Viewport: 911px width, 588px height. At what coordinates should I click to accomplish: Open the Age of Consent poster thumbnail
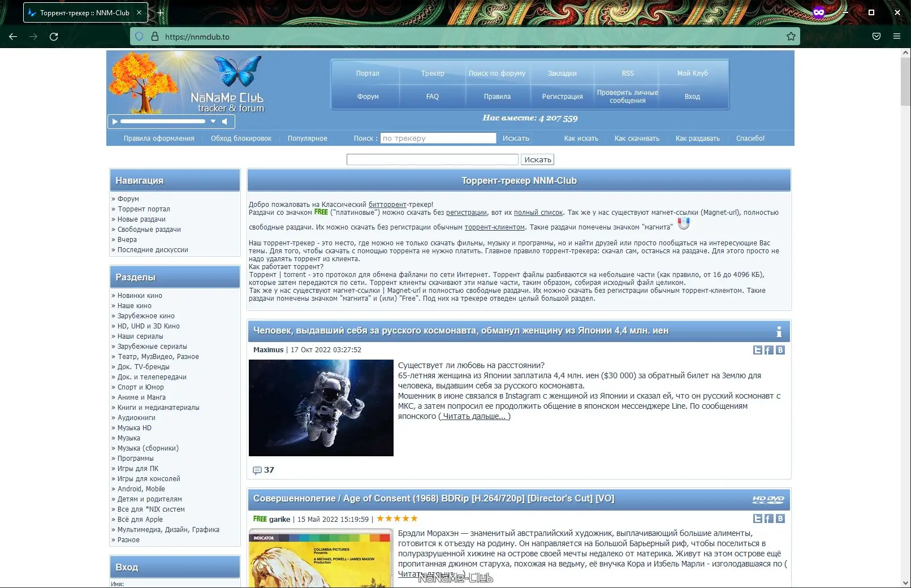pyautogui.click(x=321, y=558)
